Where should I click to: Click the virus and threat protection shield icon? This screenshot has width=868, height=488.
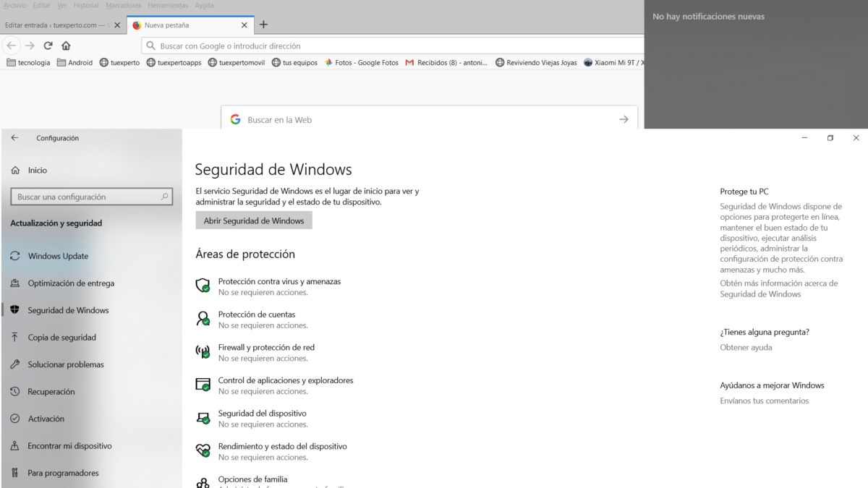coord(203,286)
